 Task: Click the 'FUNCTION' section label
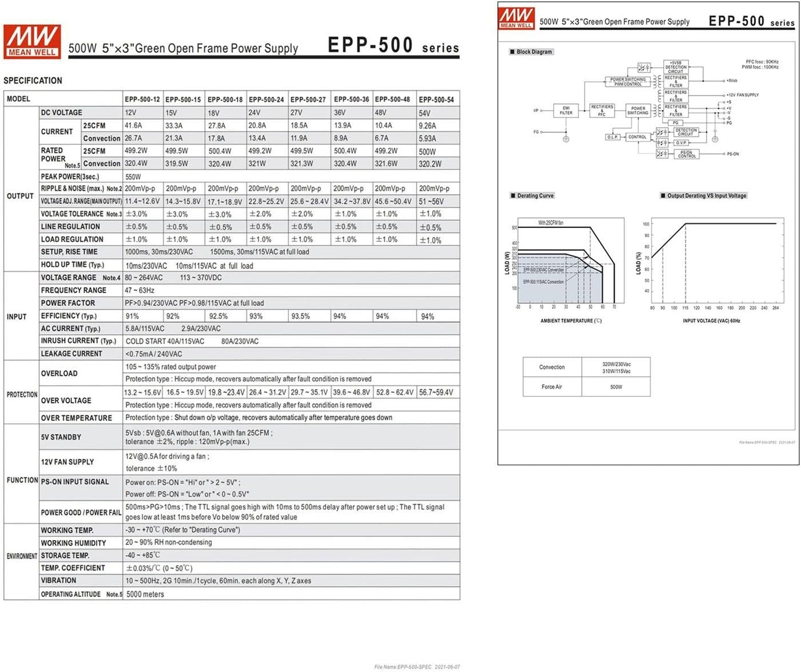click(x=22, y=480)
